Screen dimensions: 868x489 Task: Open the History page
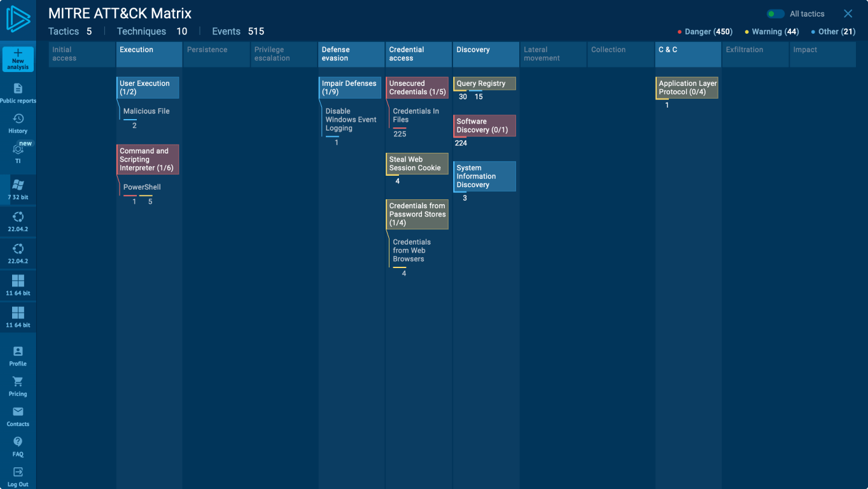tap(18, 123)
